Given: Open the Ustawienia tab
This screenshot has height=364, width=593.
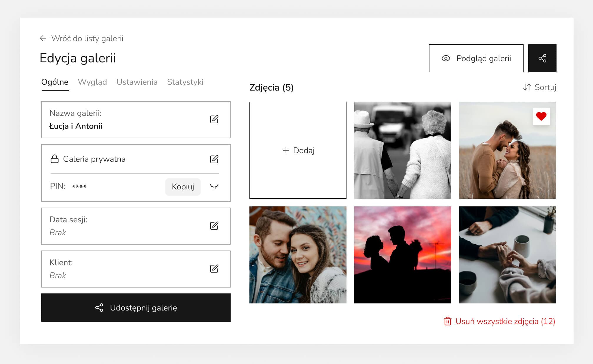Looking at the screenshot, I should (137, 82).
